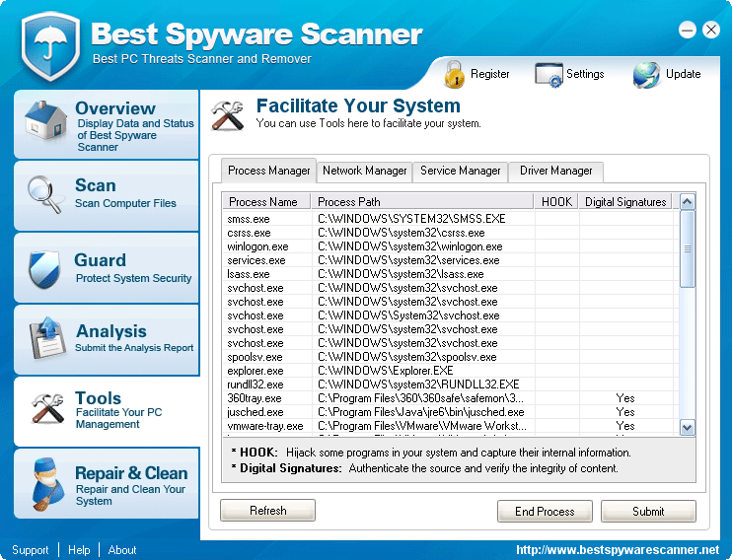The image size is (732, 560).
Task: Click the process list scroll up arrow
Action: tap(688, 201)
